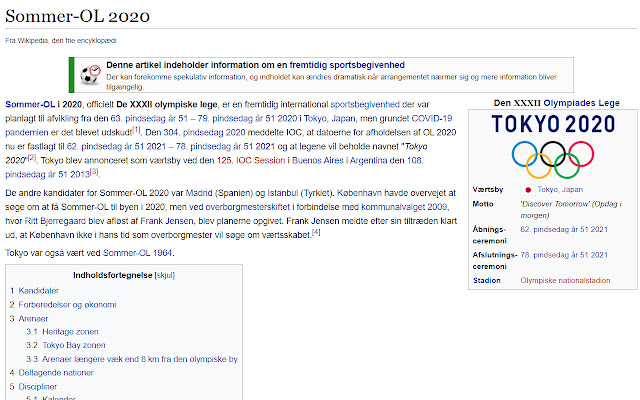
Task: Open the 'Tokyo, Japan' infobox link
Action: click(x=560, y=189)
